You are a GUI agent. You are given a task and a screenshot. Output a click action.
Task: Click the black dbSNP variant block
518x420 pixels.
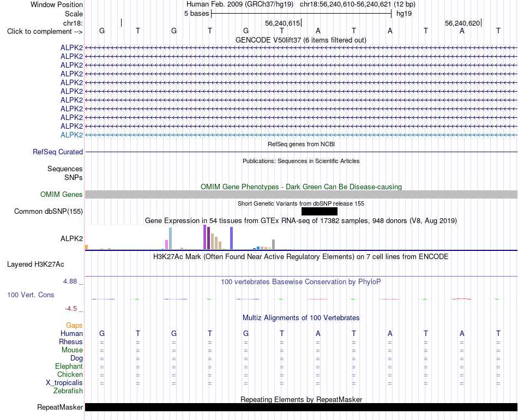click(x=320, y=211)
